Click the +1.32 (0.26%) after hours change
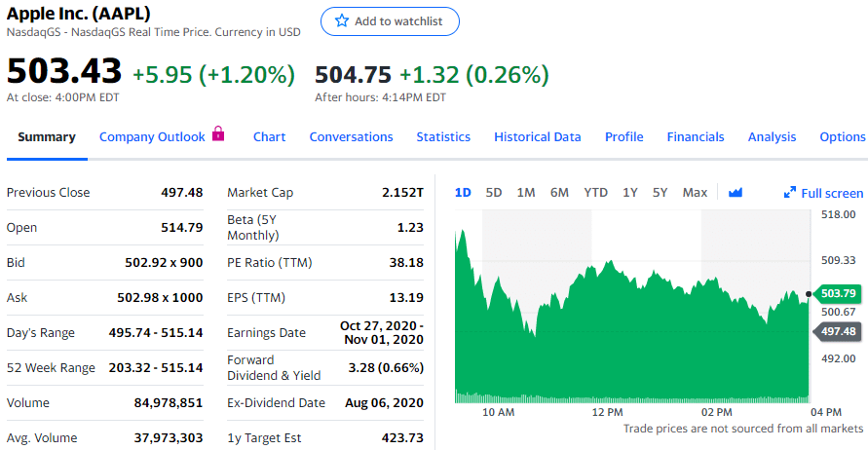 (474, 75)
